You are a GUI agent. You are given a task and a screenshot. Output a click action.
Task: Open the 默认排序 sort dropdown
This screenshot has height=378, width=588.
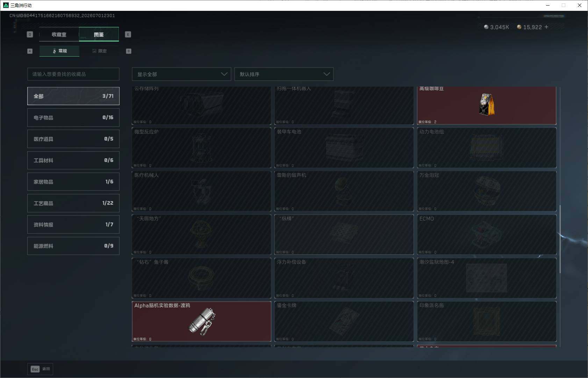(284, 74)
